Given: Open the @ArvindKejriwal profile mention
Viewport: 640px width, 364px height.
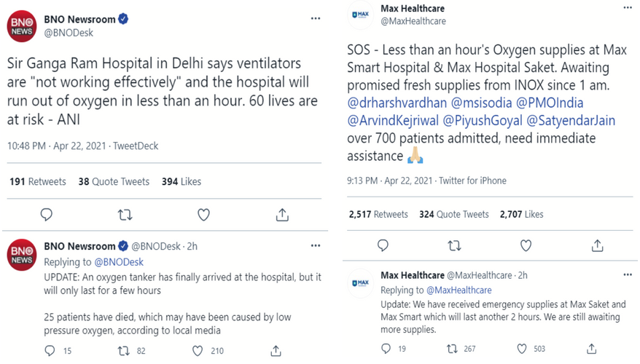Looking at the screenshot, I should [391, 120].
